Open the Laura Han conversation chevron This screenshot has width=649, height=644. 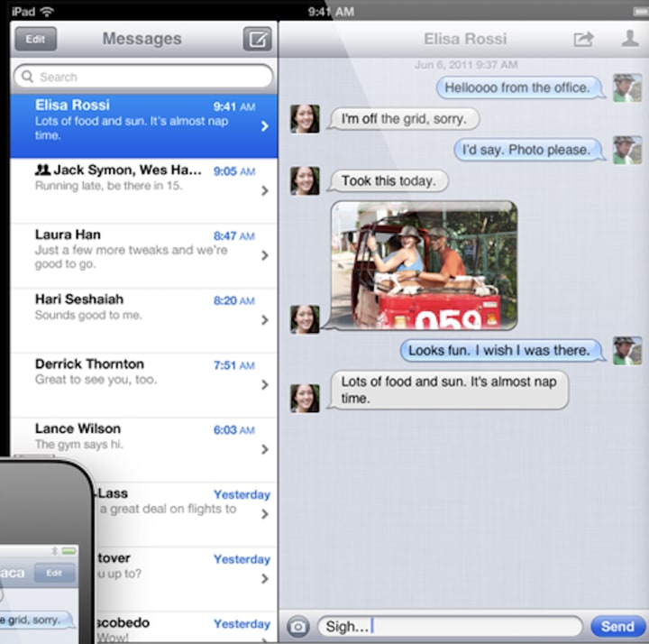click(x=265, y=255)
